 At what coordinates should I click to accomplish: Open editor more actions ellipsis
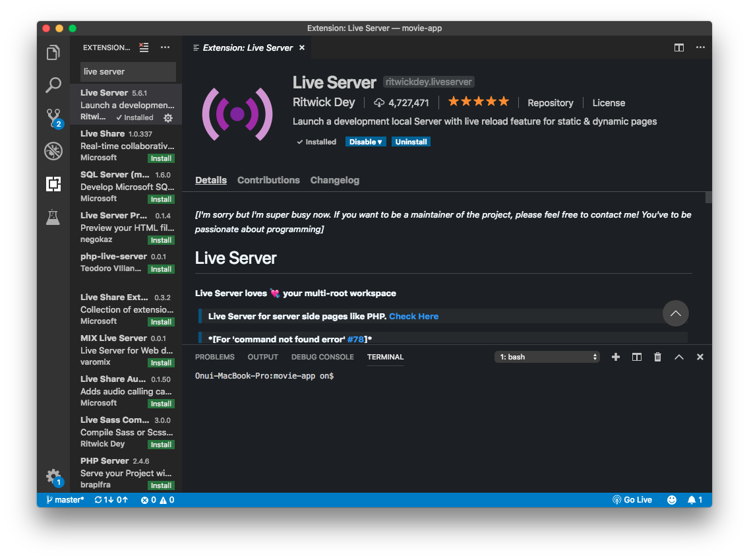(x=700, y=47)
